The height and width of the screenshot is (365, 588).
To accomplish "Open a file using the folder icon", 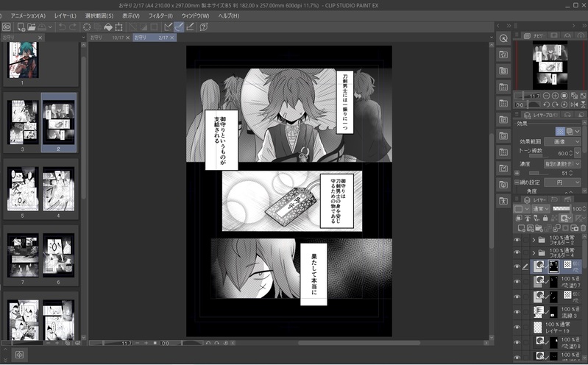I will [x=32, y=27].
